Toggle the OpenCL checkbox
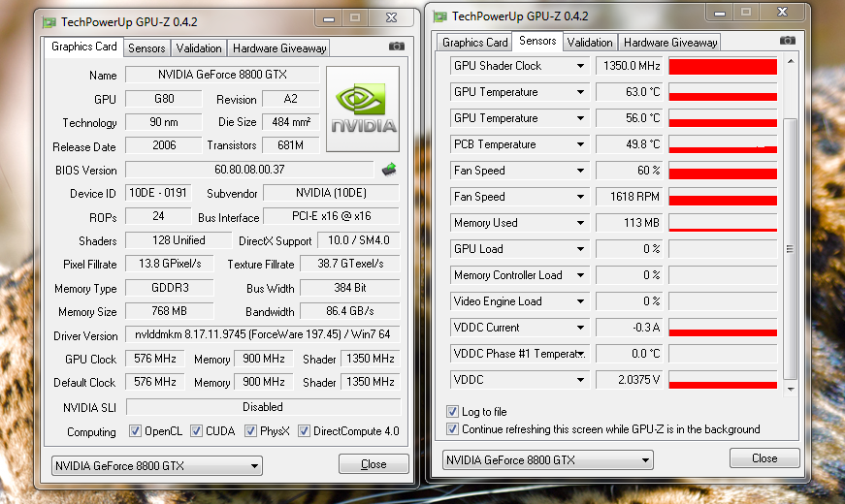Image resolution: width=845 pixels, height=504 pixels. (135, 430)
